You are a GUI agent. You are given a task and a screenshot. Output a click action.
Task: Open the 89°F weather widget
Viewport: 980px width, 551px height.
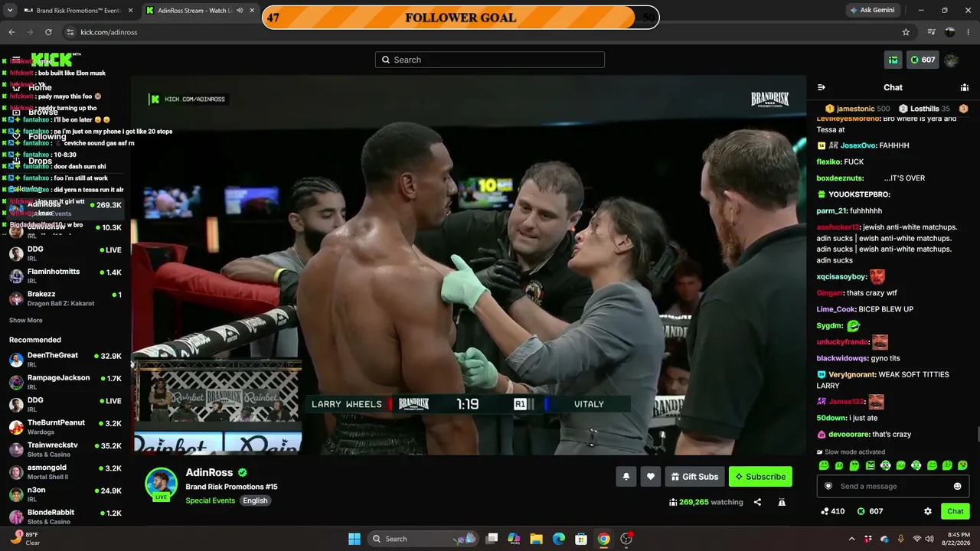tap(25, 539)
